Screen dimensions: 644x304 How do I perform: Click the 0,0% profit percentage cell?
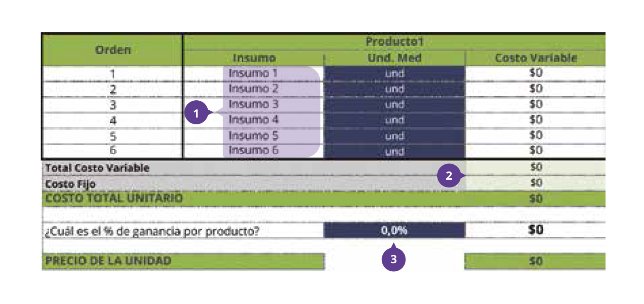(x=394, y=230)
